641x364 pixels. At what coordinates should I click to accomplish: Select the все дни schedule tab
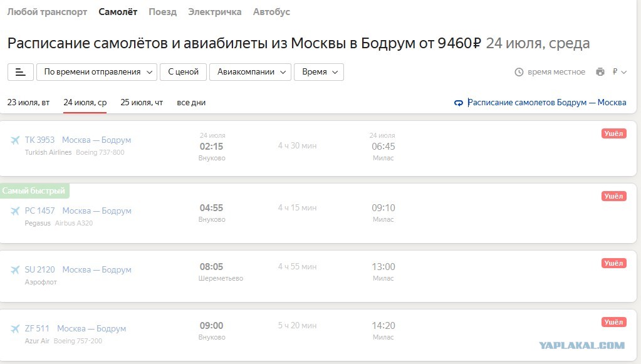(191, 103)
